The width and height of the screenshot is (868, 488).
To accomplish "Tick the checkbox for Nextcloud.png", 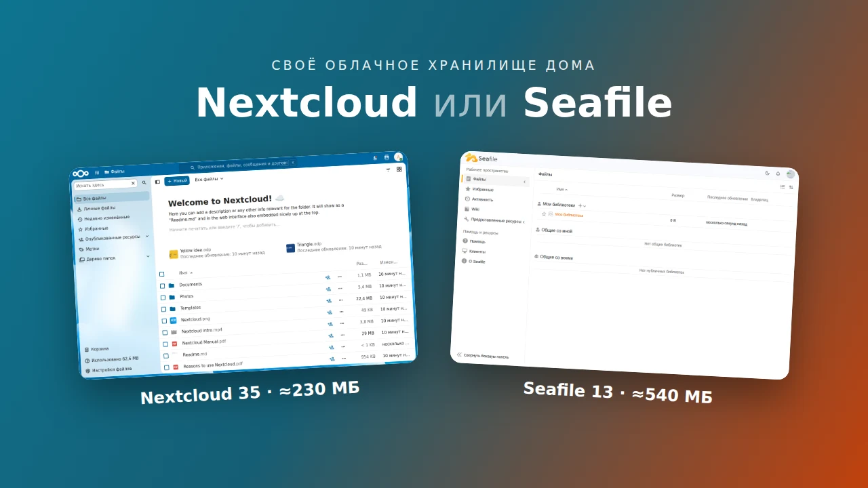I will coord(164,321).
